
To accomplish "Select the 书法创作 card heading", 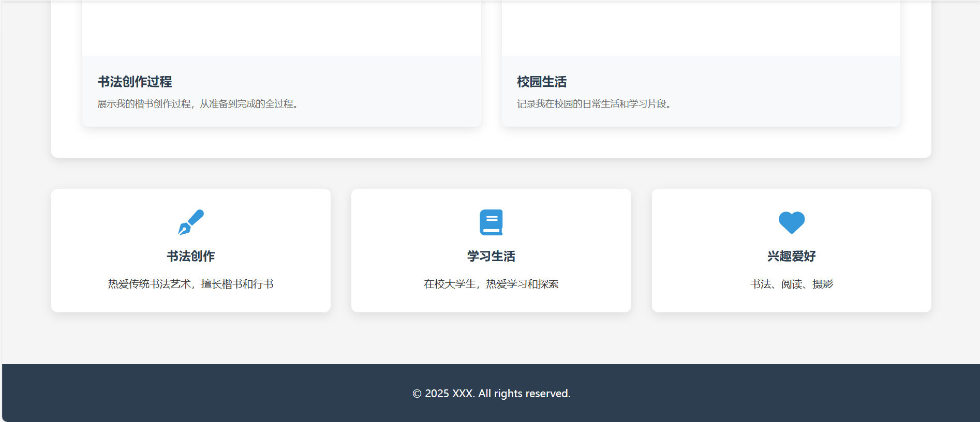I will [x=190, y=256].
